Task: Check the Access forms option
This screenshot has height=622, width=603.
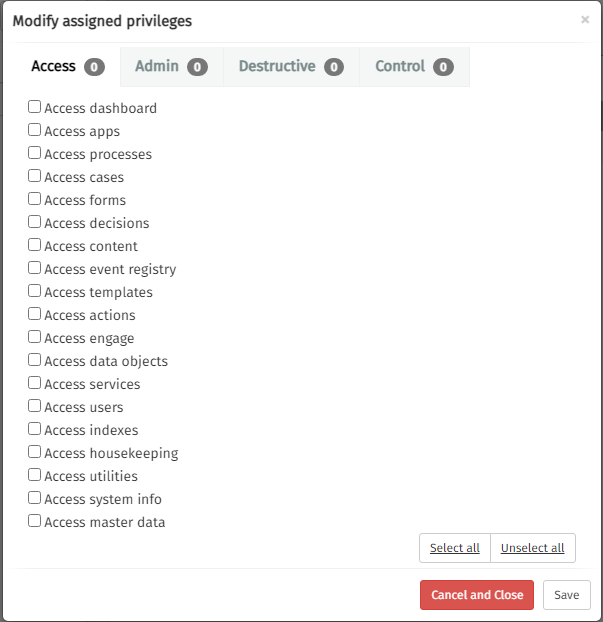Action: 35,199
